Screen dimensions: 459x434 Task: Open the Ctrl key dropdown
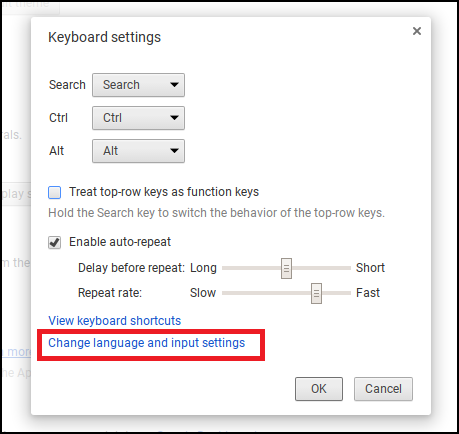point(138,118)
